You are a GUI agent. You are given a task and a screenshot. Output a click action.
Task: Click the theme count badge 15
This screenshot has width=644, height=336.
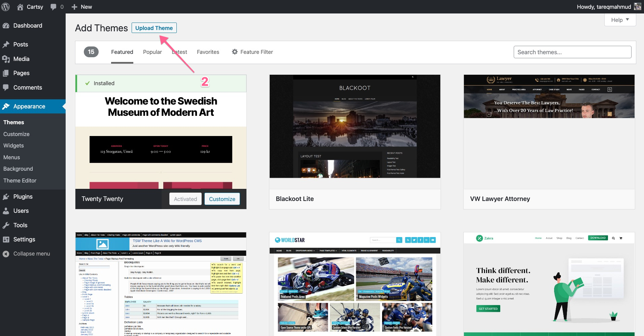(91, 52)
